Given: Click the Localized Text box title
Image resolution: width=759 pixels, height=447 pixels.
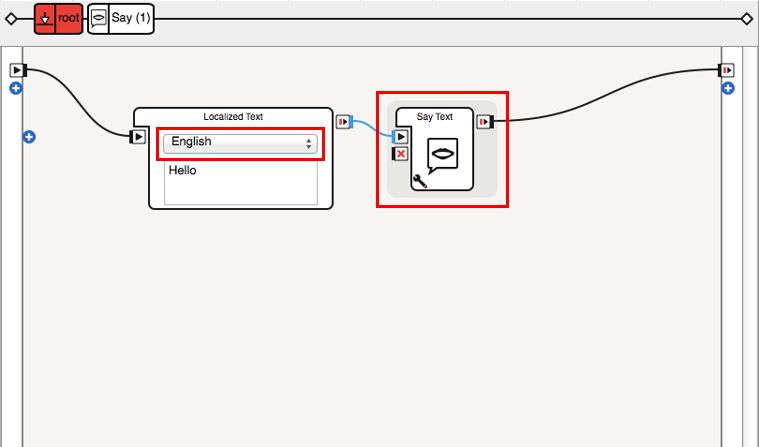Looking at the screenshot, I should pyautogui.click(x=233, y=117).
